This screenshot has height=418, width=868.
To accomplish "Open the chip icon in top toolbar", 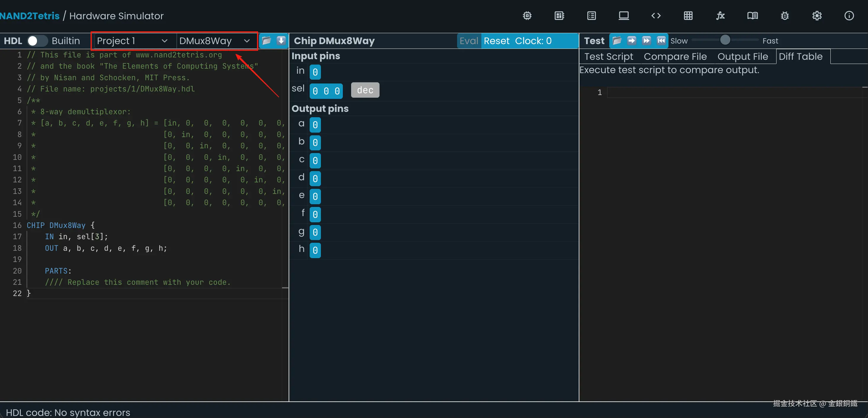I will pos(527,16).
